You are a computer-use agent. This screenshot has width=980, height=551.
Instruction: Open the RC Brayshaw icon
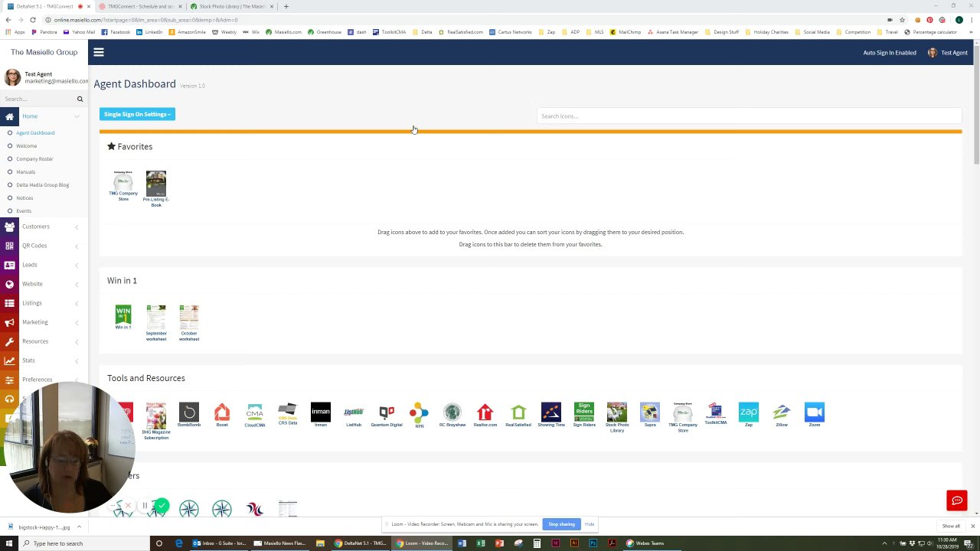(x=452, y=415)
